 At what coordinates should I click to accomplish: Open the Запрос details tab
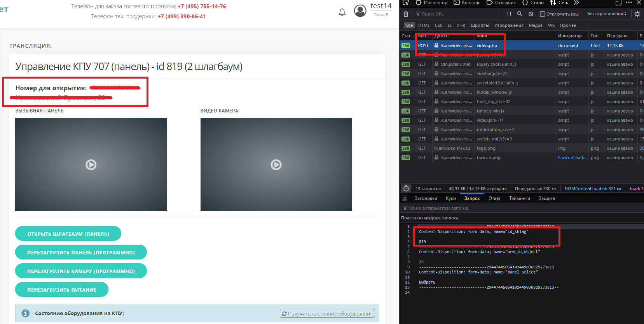click(472, 198)
